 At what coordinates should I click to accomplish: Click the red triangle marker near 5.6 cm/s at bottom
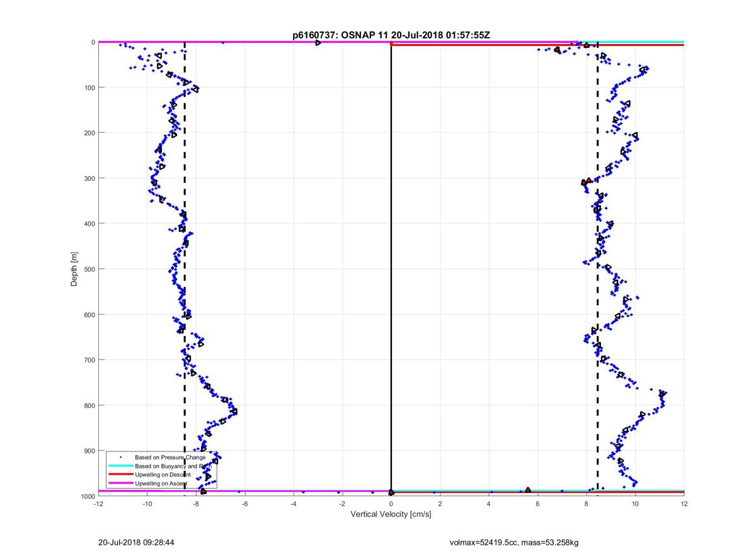[528, 490]
